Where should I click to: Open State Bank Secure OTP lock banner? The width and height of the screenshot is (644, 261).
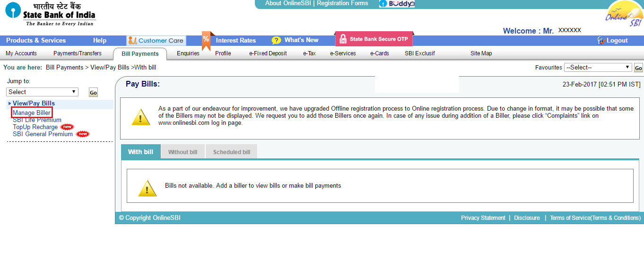coord(374,39)
